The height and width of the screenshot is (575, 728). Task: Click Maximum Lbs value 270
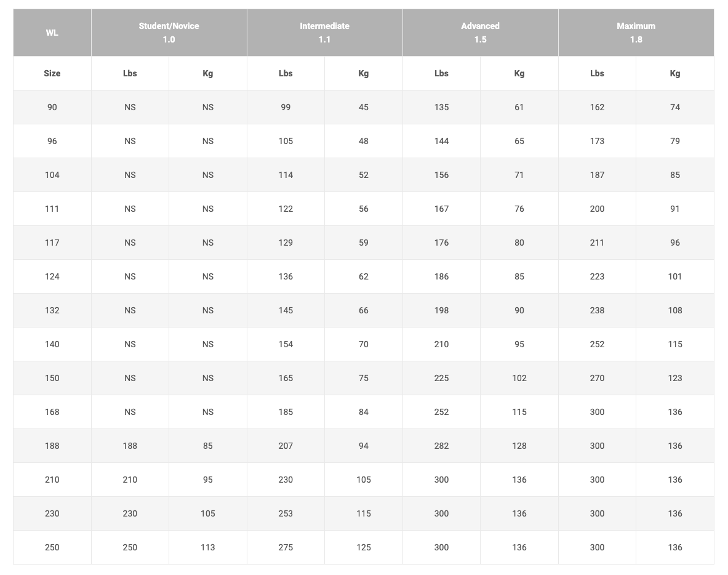[597, 378]
